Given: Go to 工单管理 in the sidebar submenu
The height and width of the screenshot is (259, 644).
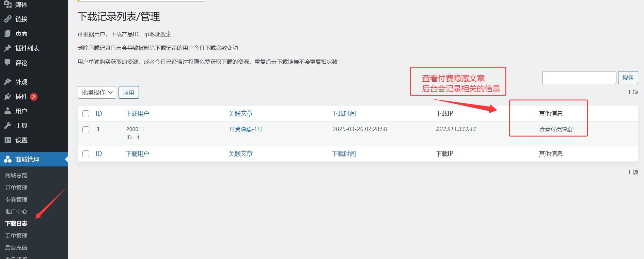Looking at the screenshot, I should [16, 236].
